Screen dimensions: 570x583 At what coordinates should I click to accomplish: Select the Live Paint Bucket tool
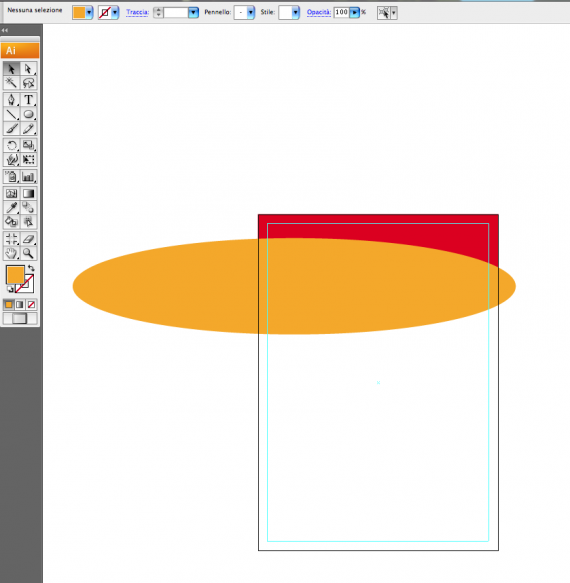pos(12,222)
